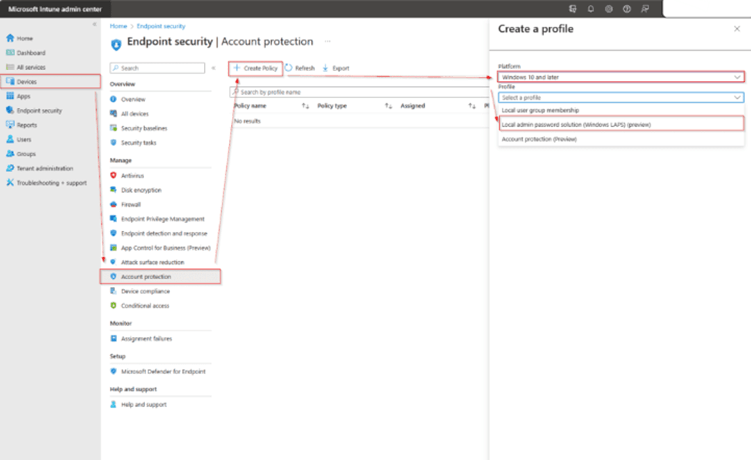Follow the Home breadcrumb link
This screenshot has height=460, width=751.
tap(118, 25)
